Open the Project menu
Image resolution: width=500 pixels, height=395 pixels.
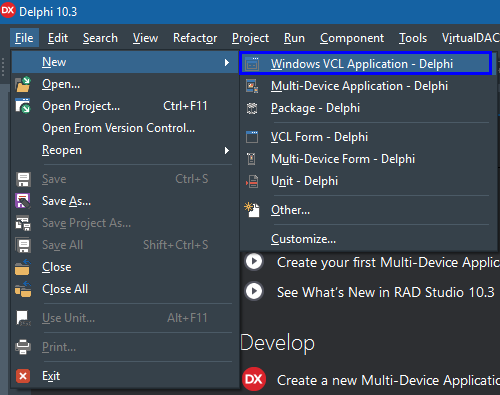(250, 38)
